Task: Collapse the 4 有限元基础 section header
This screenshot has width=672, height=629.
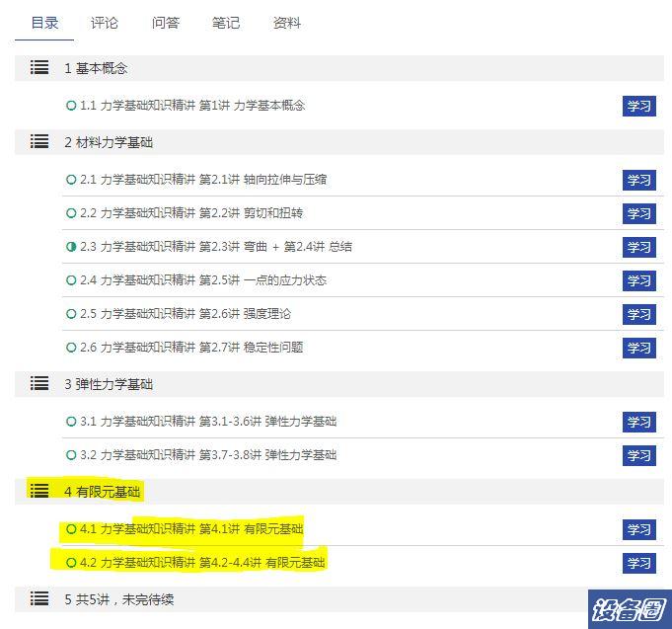Action: (x=339, y=492)
